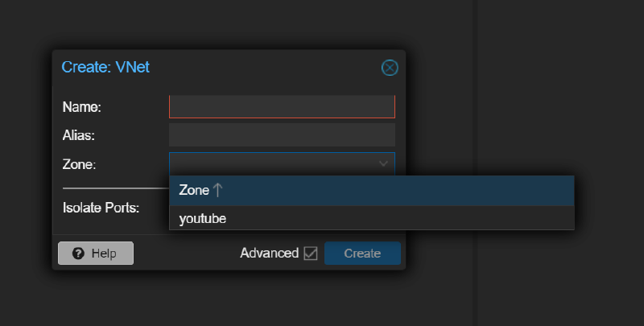Click the Name: field label
Screen dimensions: 644x326
(x=81, y=107)
